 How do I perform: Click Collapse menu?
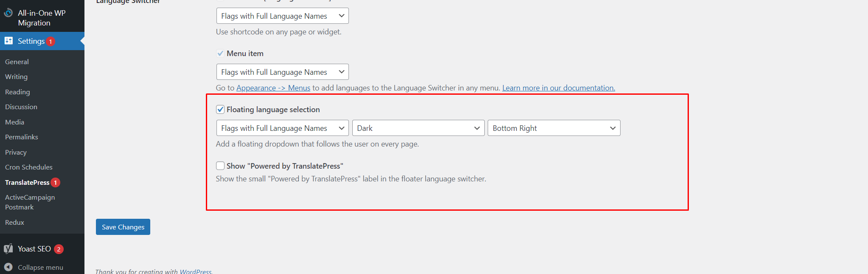click(x=40, y=267)
